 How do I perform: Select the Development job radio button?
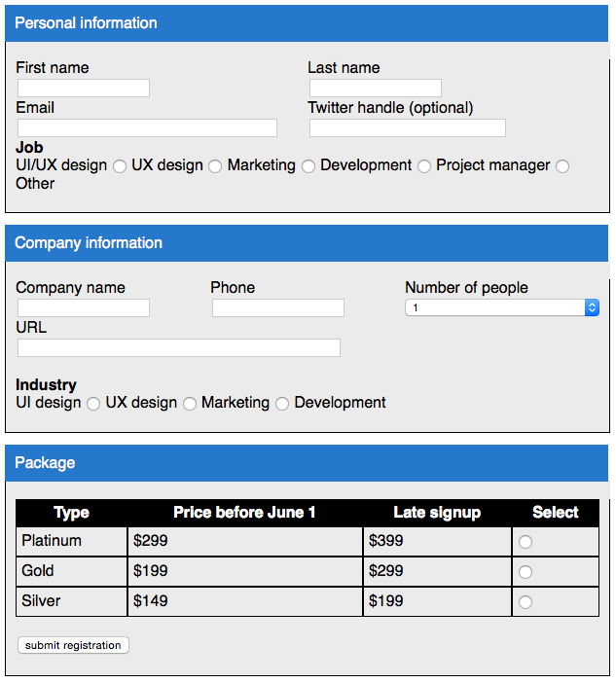coord(424,166)
